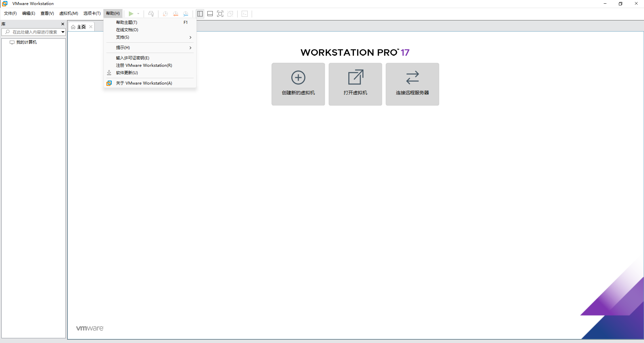Open the 虚拟机(M) menu
Image resolution: width=644 pixels, height=343 pixels.
pyautogui.click(x=69, y=13)
